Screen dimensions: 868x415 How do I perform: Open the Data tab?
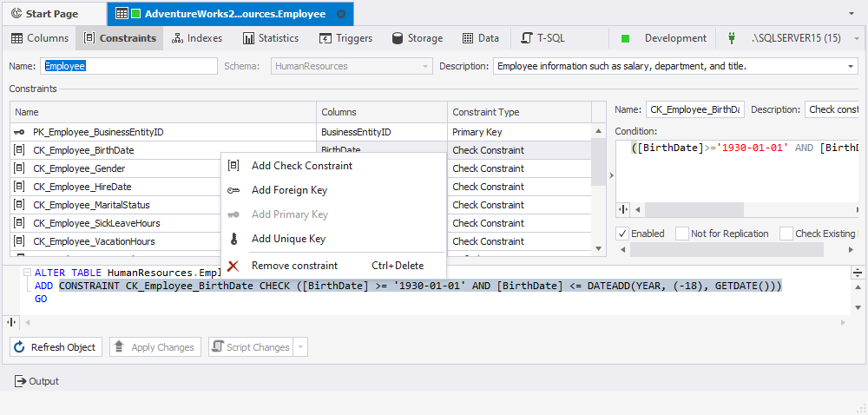click(x=481, y=38)
